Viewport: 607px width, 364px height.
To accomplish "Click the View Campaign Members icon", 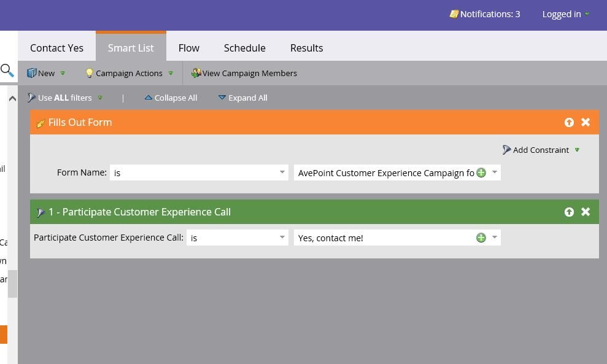I will pyautogui.click(x=196, y=73).
